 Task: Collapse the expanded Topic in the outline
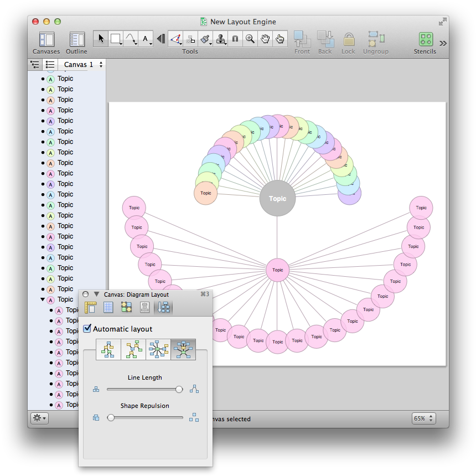(x=43, y=299)
